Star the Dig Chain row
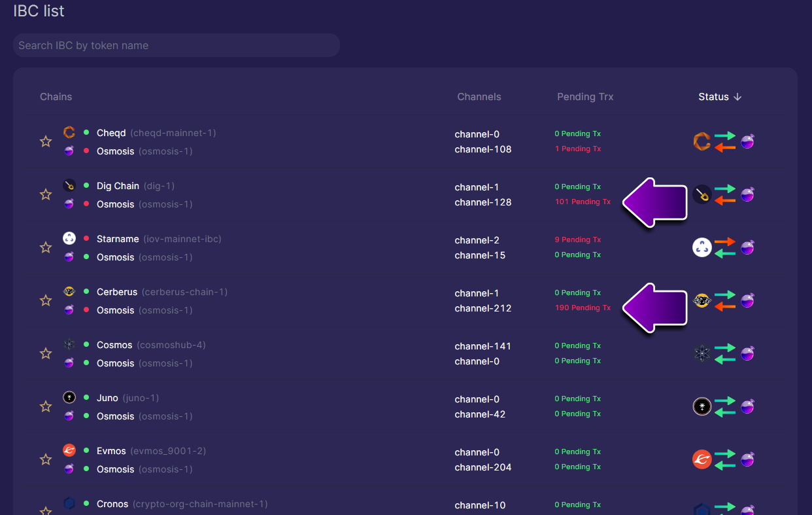Screen dimensions: 812x515 point(46,194)
